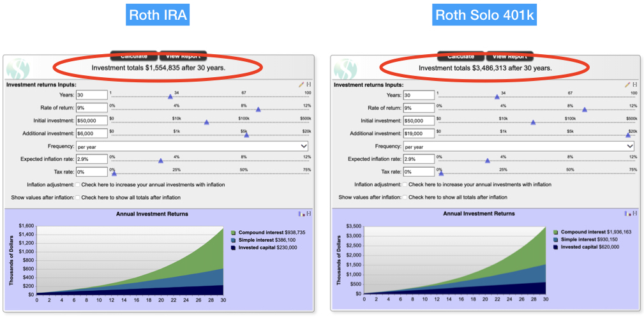644x317 pixels.
Task: Click the Rate of return field in Roth IRA panel
Action: pyautogui.click(x=91, y=108)
